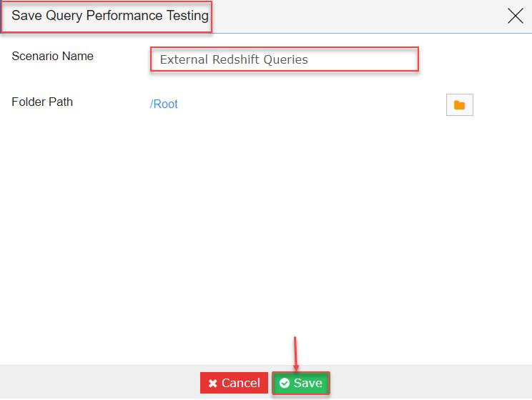The height and width of the screenshot is (400, 532).
Task: Cancel saving the scenario
Action: click(234, 383)
